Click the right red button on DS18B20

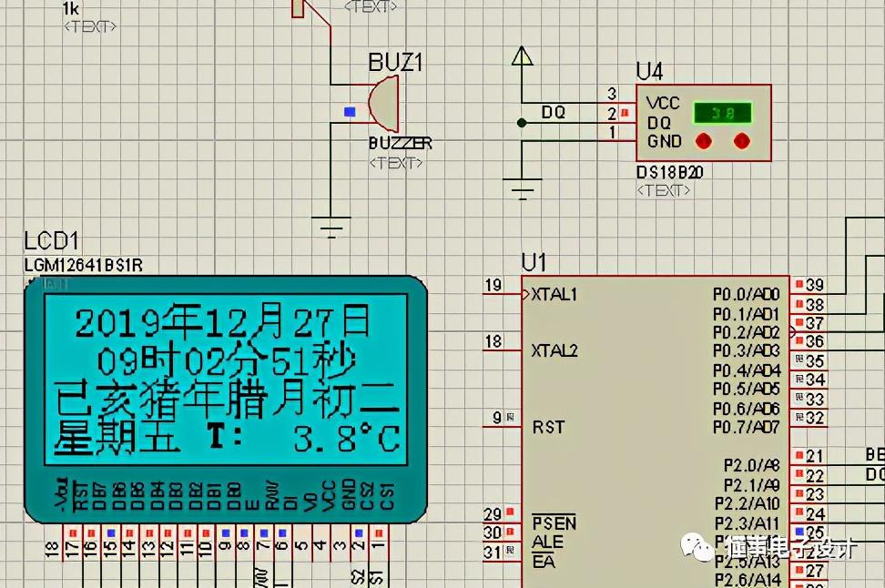click(742, 141)
